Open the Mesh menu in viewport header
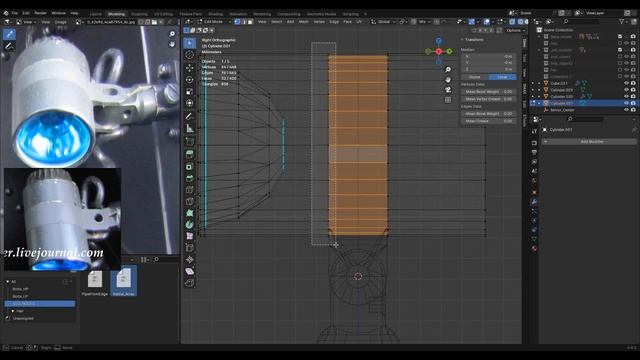Image resolution: width=640 pixels, height=360 pixels. tap(304, 22)
